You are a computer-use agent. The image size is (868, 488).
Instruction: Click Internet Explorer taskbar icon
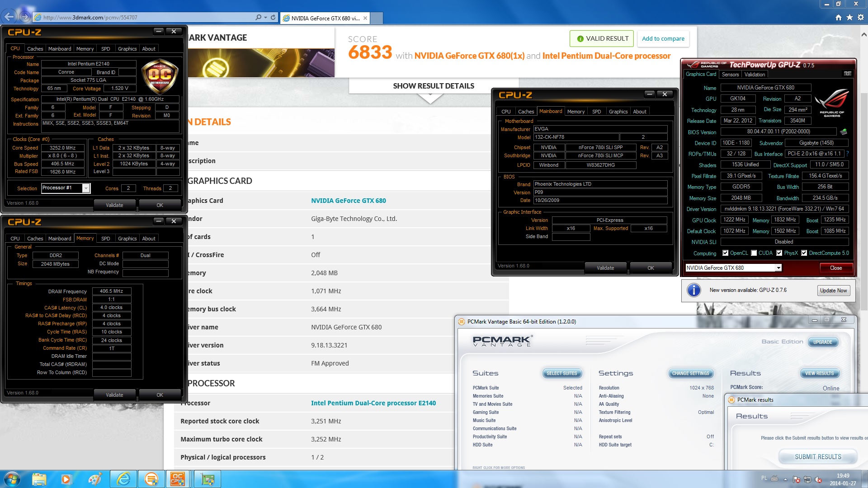coord(123,479)
